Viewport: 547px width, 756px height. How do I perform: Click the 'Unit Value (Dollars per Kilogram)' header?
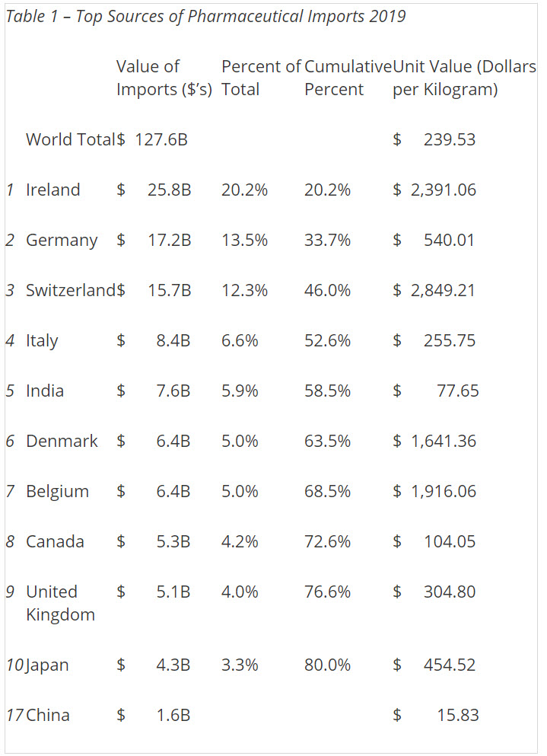coord(464,78)
